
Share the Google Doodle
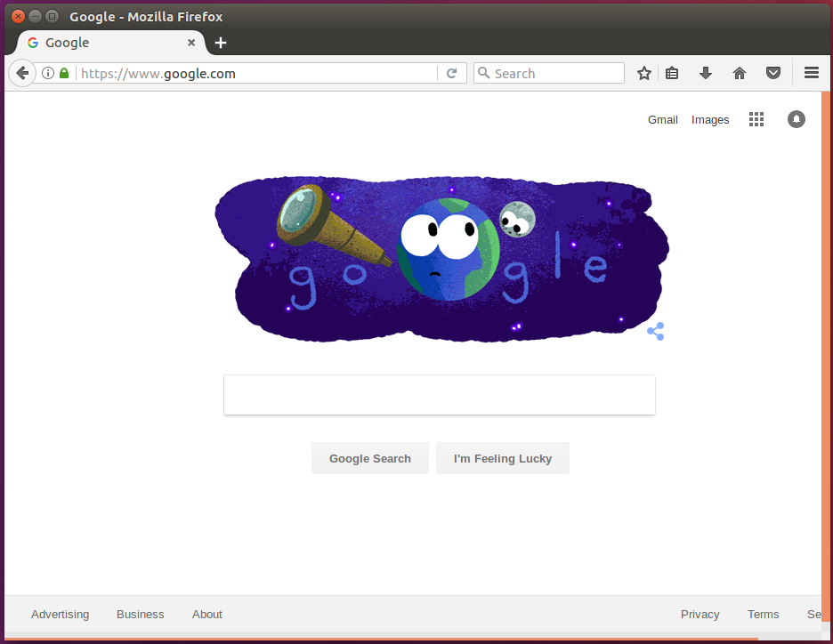click(x=656, y=331)
